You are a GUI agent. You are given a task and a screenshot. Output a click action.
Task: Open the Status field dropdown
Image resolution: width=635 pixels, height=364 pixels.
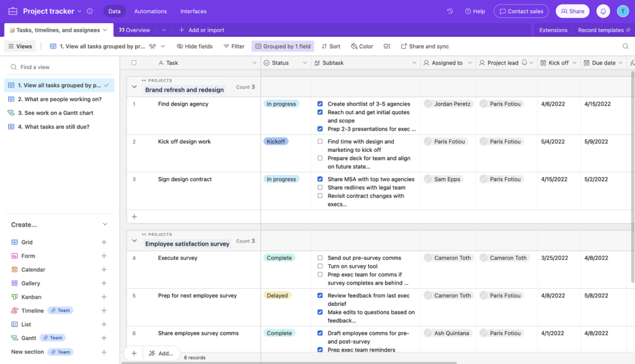pyautogui.click(x=304, y=62)
